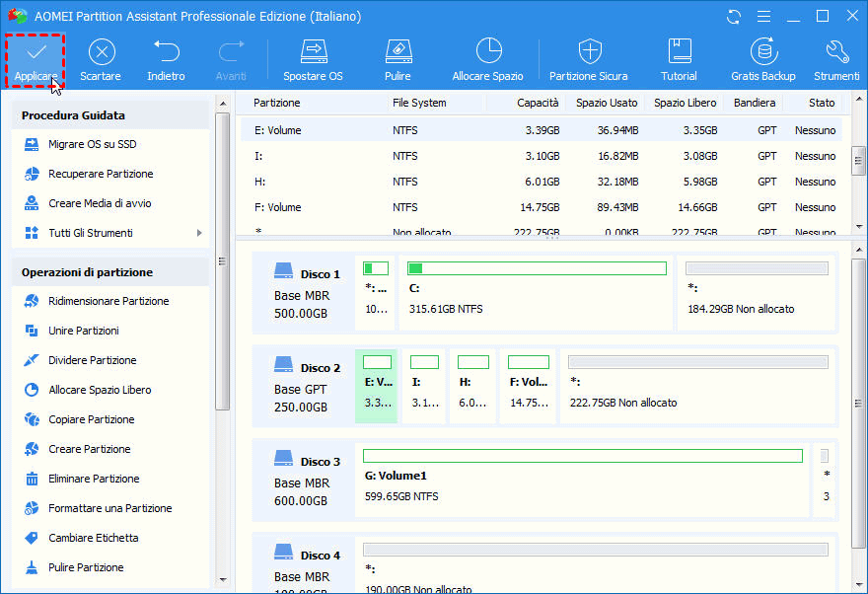Screen dimensions: 868x594
Task: Choose Ridimensionare Partizione in sidebar
Action: (x=108, y=301)
